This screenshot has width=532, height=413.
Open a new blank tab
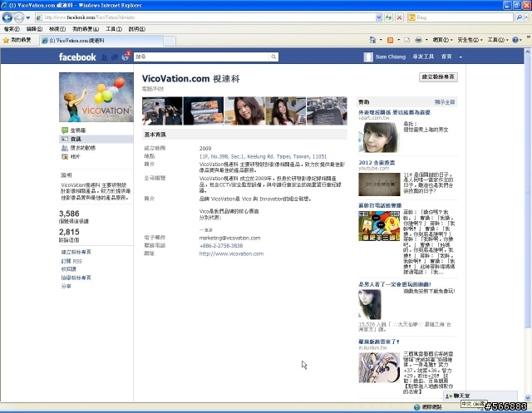[x=170, y=41]
